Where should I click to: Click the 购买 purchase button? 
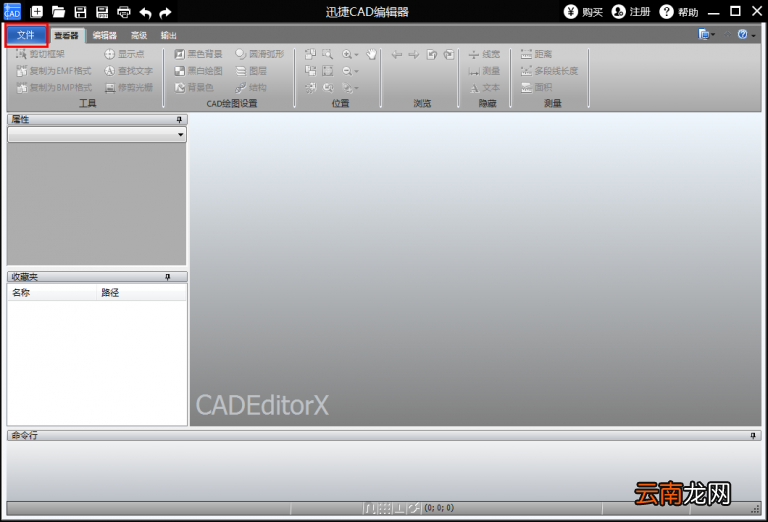[x=583, y=11]
